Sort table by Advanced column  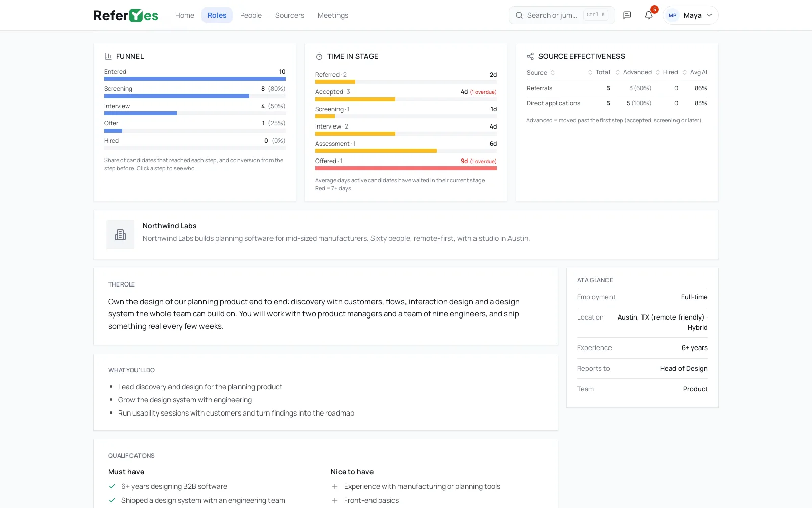[x=633, y=72]
